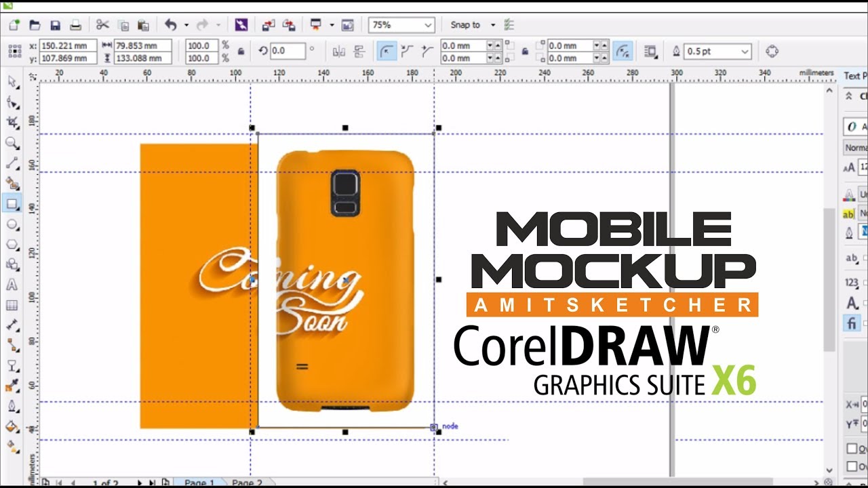Paste from clipboard

tap(143, 25)
